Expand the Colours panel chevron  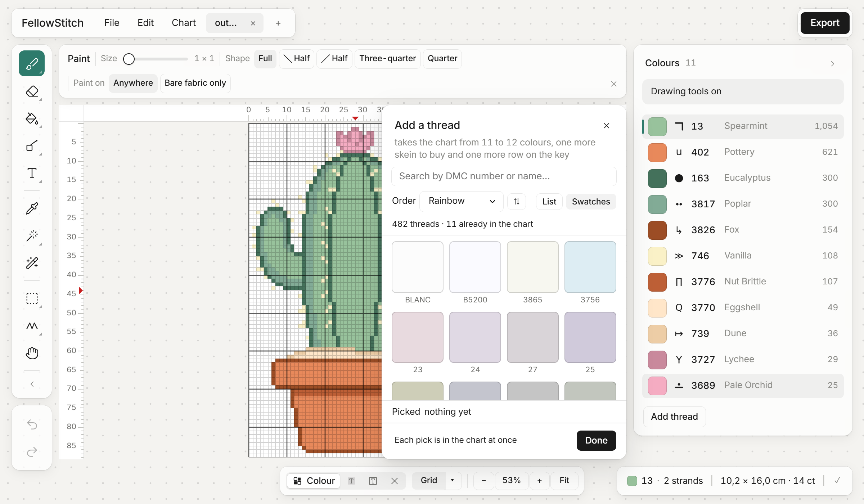click(833, 64)
